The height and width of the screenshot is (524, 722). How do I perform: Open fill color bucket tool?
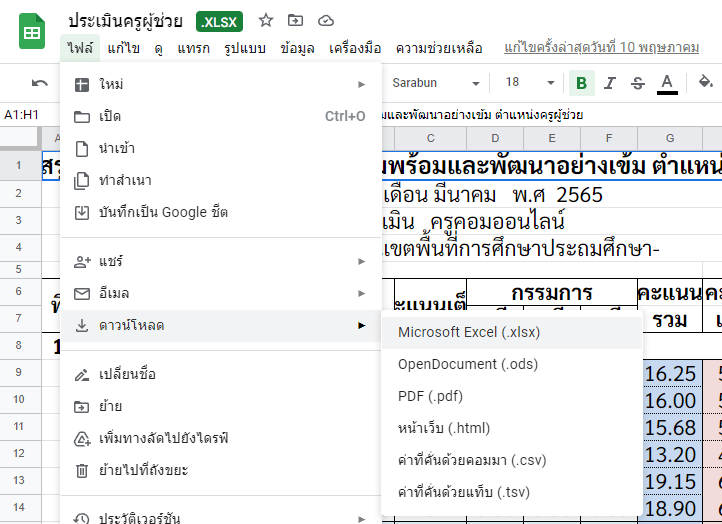coord(705,82)
